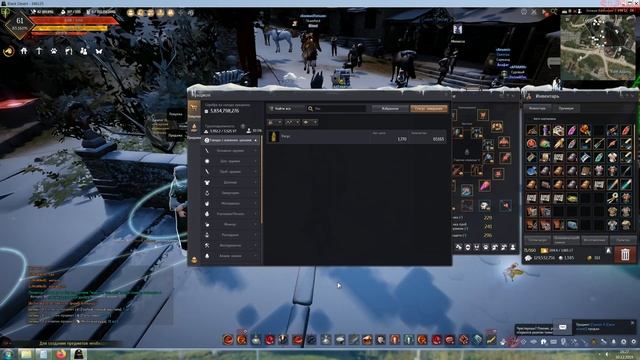
Task: Expand the Доп. оружие category arrow
Action: (256, 161)
